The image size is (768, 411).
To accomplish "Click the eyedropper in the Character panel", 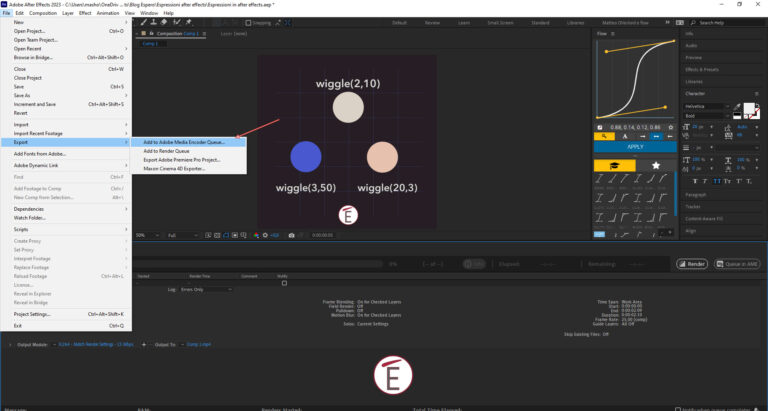I will [737, 107].
